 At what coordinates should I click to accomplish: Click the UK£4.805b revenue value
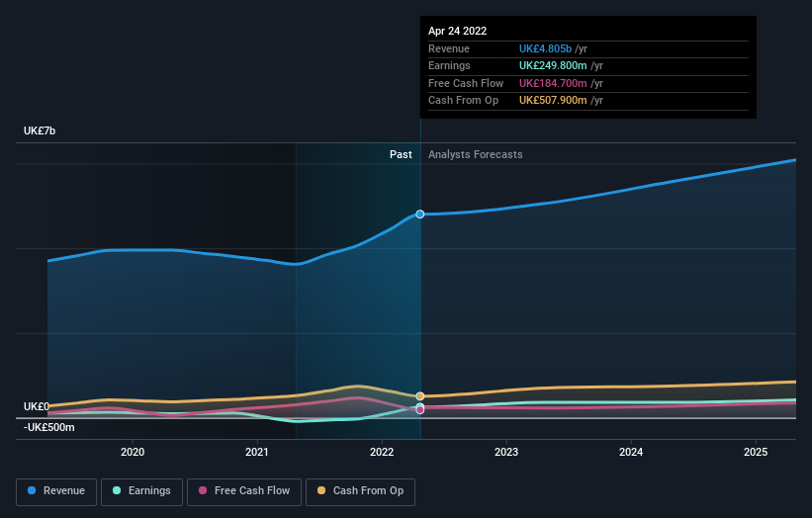pyautogui.click(x=545, y=48)
